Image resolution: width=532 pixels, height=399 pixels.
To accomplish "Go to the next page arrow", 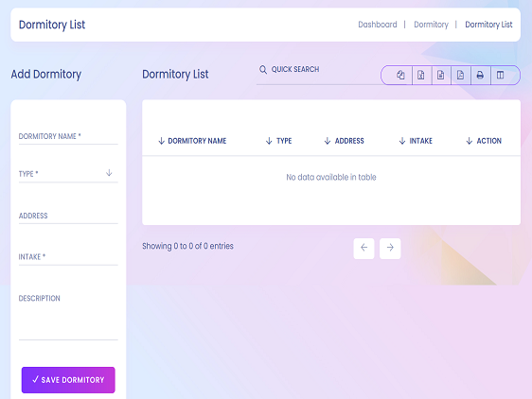I will pos(390,248).
